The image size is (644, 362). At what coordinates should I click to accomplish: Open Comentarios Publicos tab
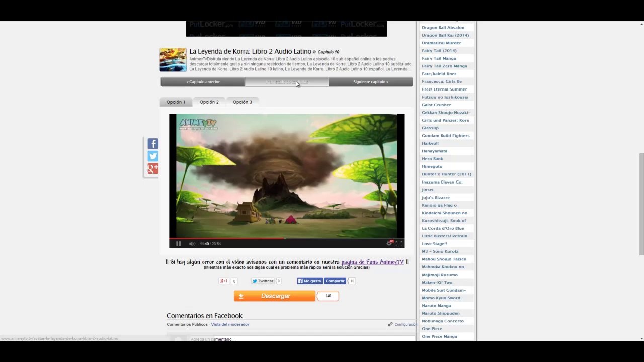pyautogui.click(x=187, y=324)
